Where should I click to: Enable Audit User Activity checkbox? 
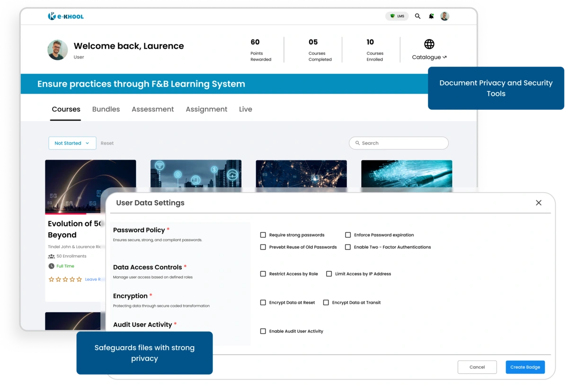263,331
